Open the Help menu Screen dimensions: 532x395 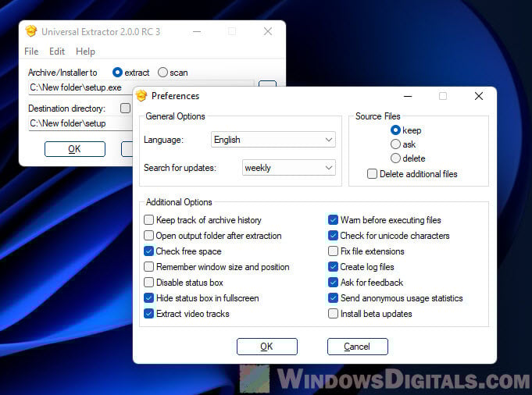click(x=85, y=52)
